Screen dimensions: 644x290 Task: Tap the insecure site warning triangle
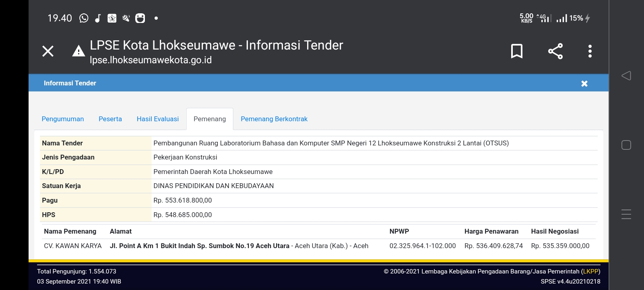[x=78, y=51]
